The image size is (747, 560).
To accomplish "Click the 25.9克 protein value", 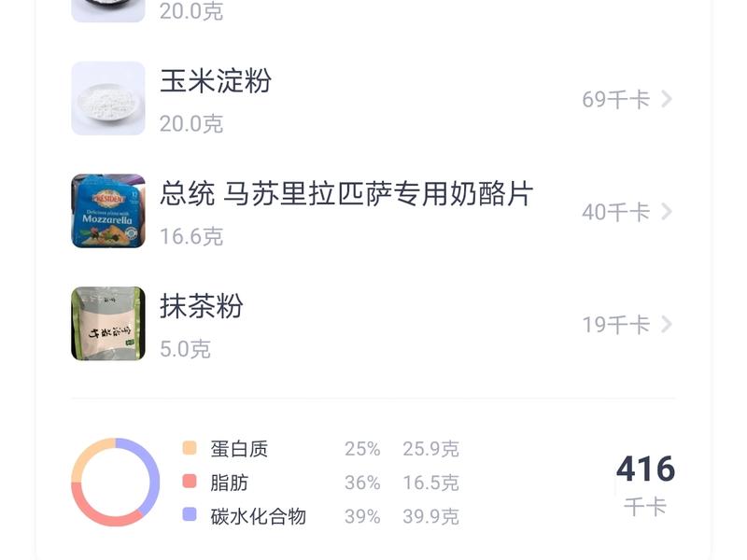I will click(x=431, y=446).
